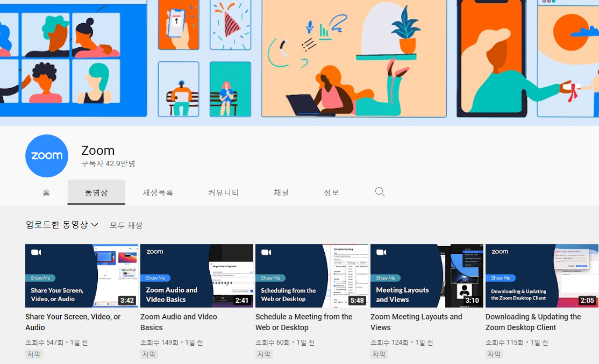Expand the 업로드한 동영상 sort dropdown

point(62,225)
